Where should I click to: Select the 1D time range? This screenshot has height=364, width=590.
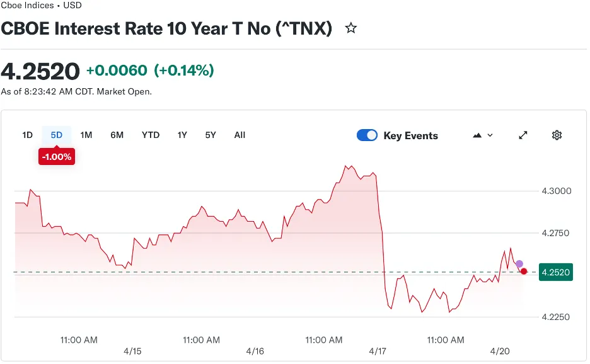click(27, 135)
